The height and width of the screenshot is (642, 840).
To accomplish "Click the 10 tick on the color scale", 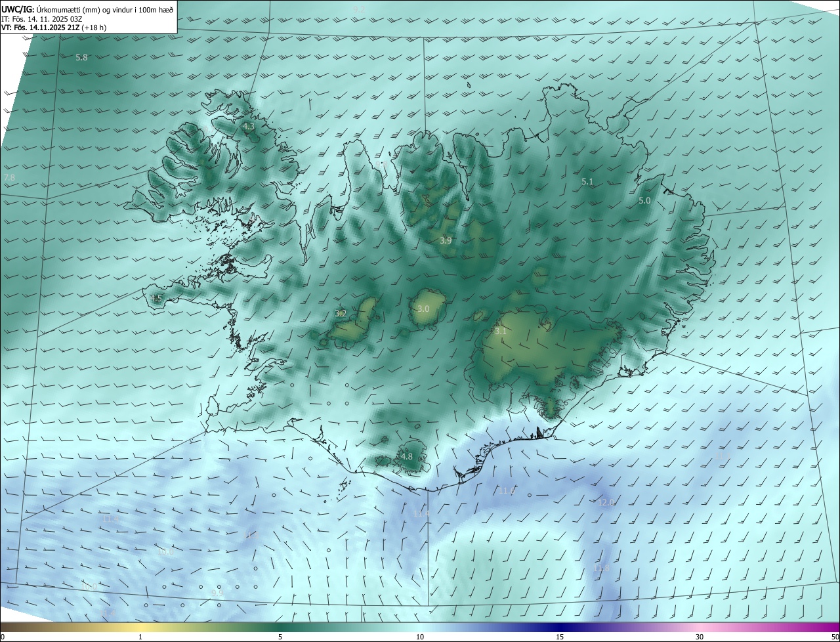I will pyautogui.click(x=420, y=637).
